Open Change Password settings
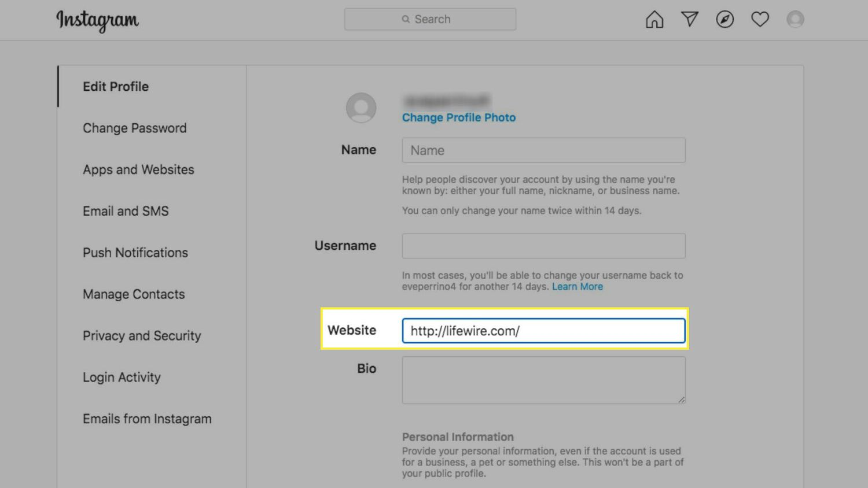 (134, 128)
